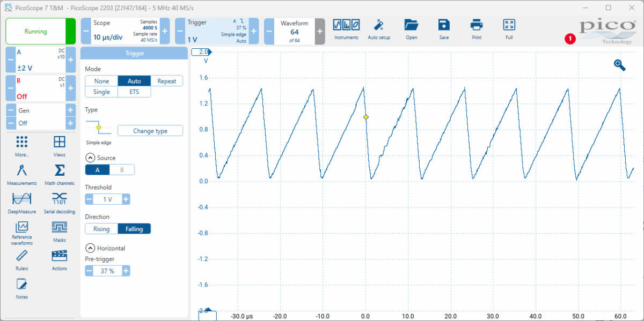Click the yellow trigger marker on waveform
Viewport: 644px width, 321px height.
coord(366,117)
